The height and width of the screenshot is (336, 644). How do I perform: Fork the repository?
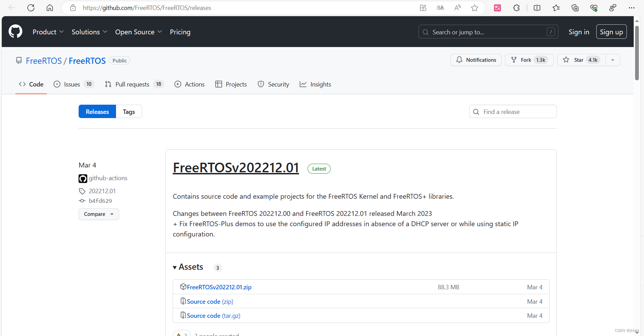(x=529, y=60)
